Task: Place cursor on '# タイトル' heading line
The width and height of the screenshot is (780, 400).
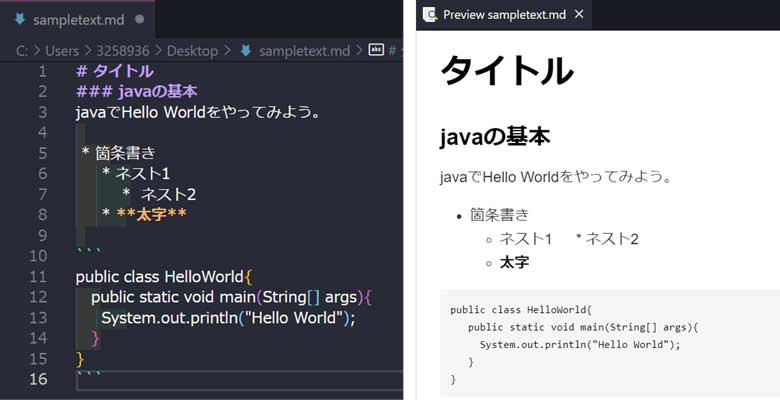Action: pos(115,71)
